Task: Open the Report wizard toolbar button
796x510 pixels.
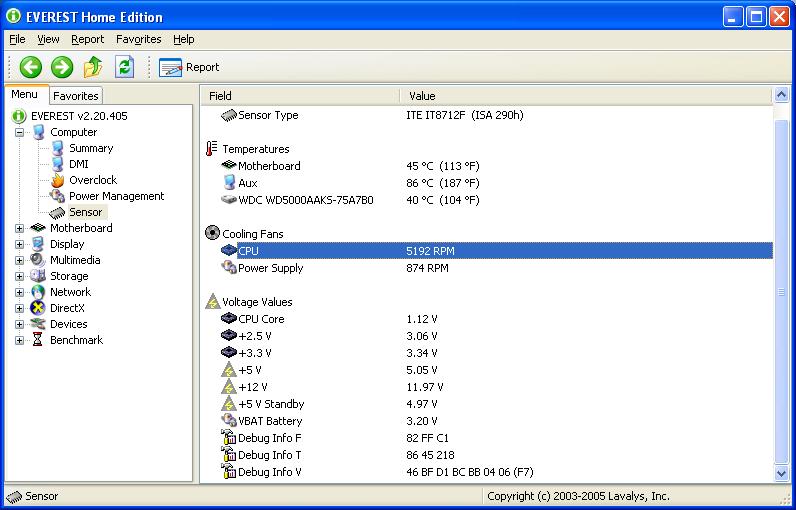Action: click(189, 67)
